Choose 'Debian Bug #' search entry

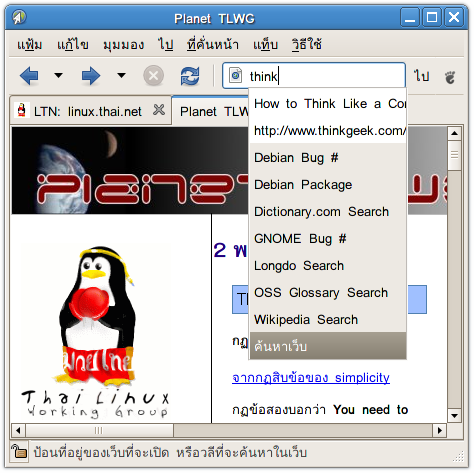pos(328,158)
